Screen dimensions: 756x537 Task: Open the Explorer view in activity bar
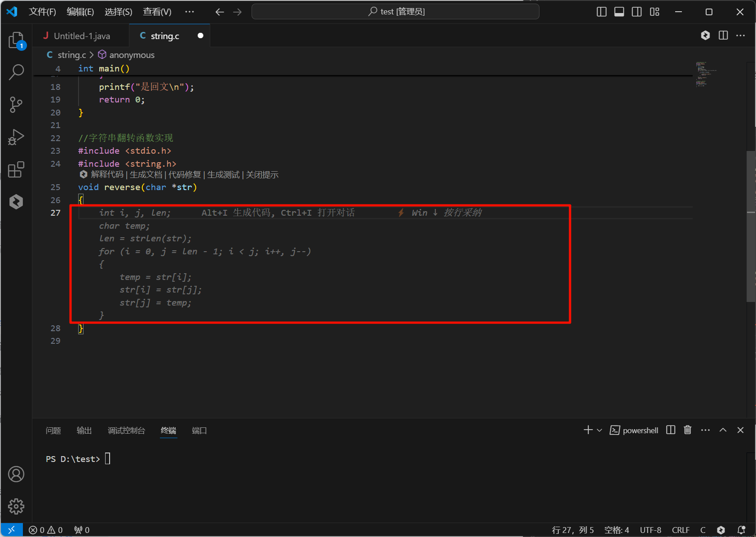point(16,40)
